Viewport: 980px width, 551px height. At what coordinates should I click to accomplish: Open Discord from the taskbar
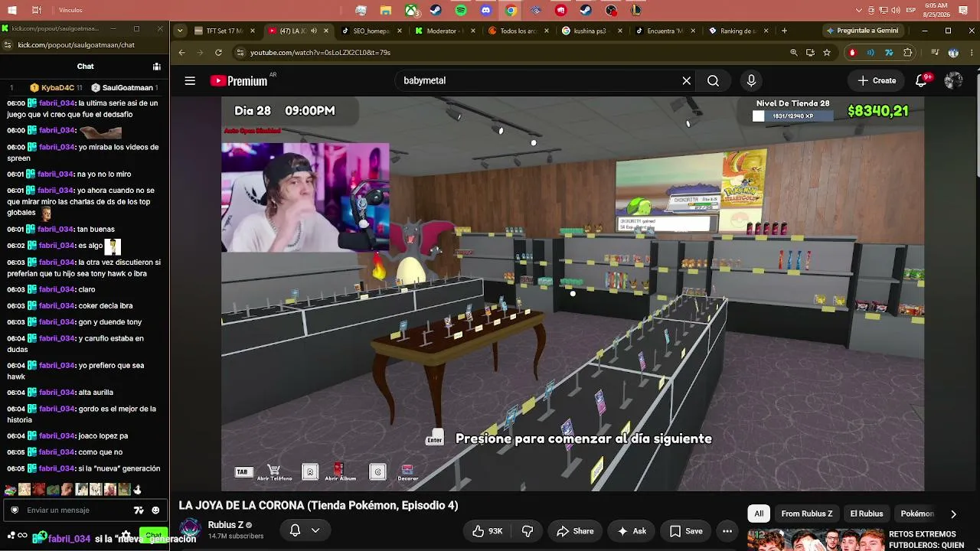[486, 11]
